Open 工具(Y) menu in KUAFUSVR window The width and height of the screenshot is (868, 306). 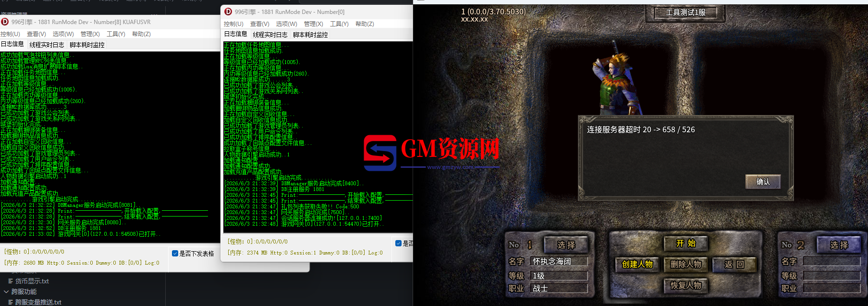pyautogui.click(x=116, y=34)
